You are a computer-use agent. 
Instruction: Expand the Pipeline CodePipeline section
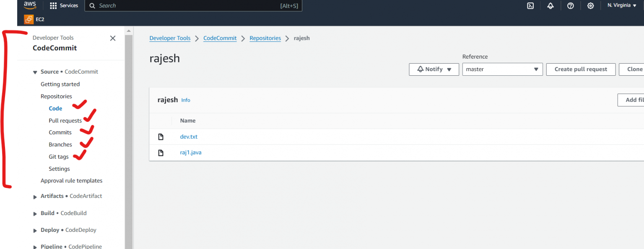pos(35,246)
